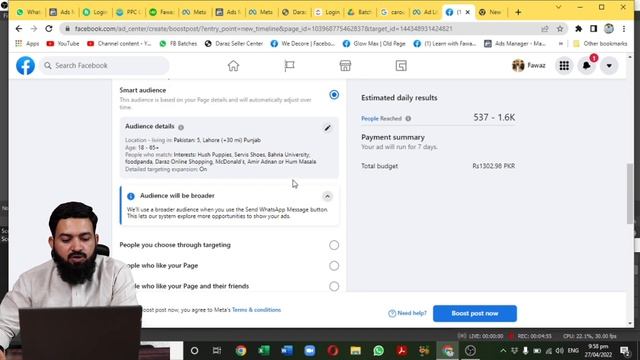640x360 pixels.
Task: Open the notifications bell icon
Action: 587,66
